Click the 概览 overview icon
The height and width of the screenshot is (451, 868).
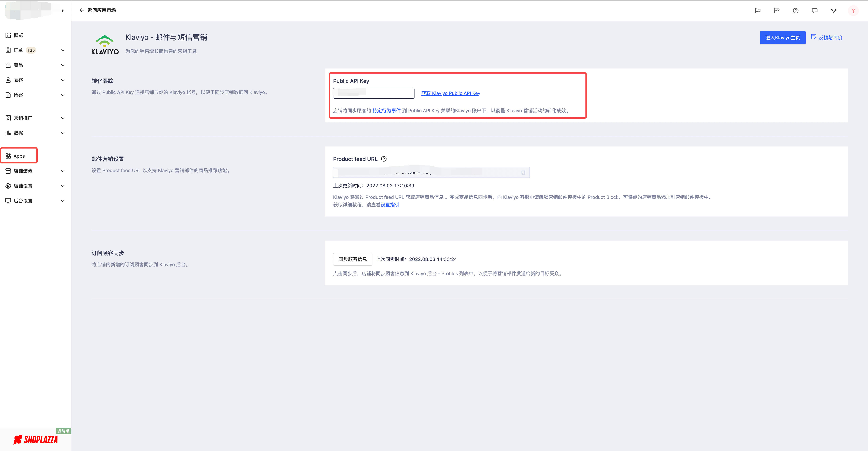pos(8,35)
